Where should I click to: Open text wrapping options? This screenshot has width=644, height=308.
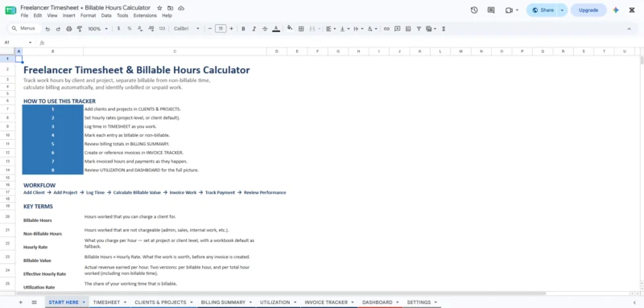[358, 29]
